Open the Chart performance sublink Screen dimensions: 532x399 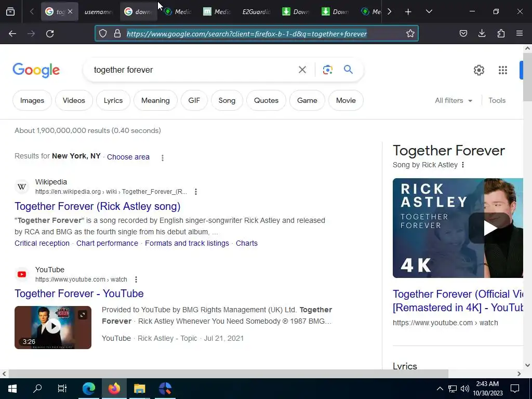coord(107,243)
